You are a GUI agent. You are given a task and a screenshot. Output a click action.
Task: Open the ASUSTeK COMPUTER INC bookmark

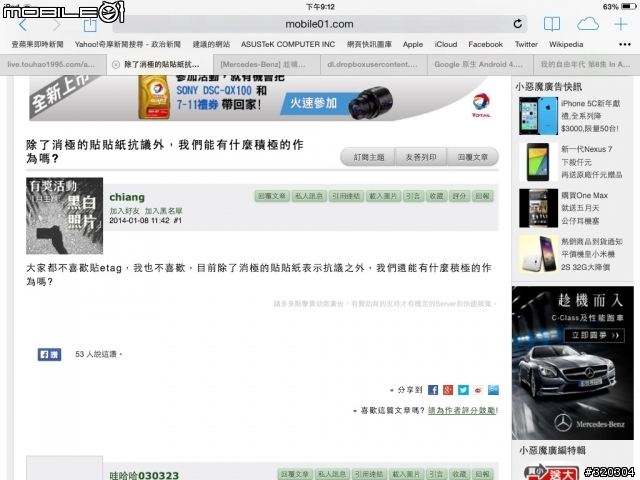pyautogui.click(x=288, y=44)
